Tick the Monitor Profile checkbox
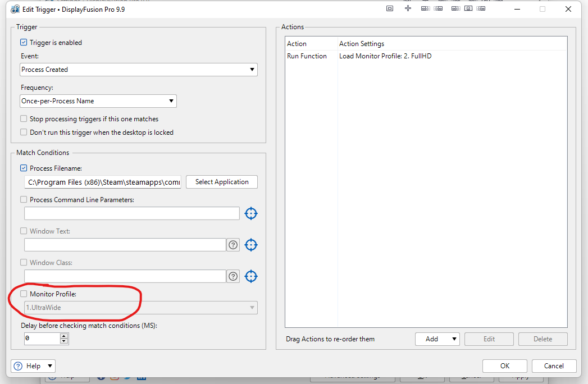The image size is (588, 384). point(24,294)
